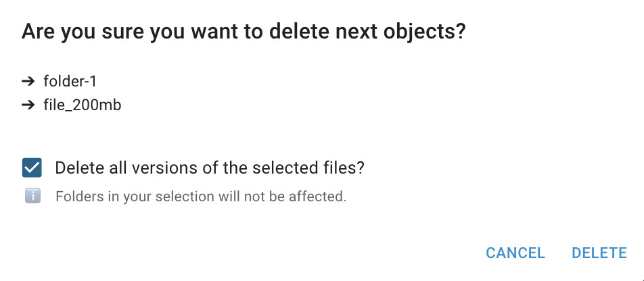Click the 200mb file name text
Screen dimensions: 644x281
click(x=82, y=105)
